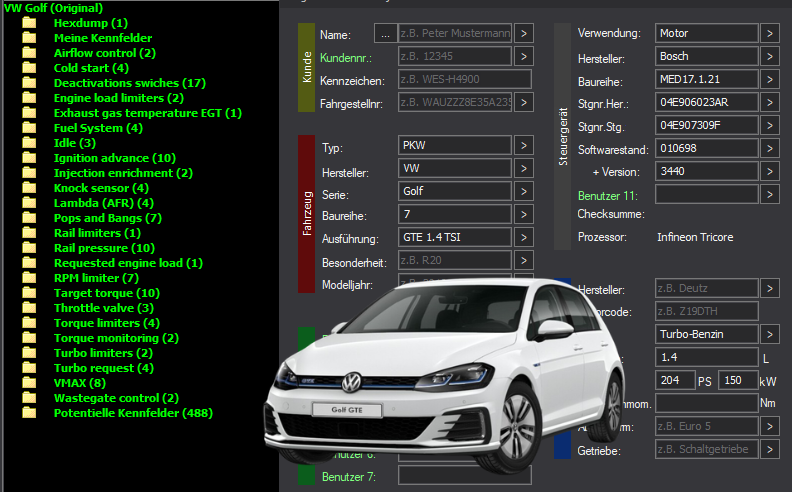Click the Benutzer 11 input field
The height and width of the screenshot is (492, 792).
(x=707, y=194)
